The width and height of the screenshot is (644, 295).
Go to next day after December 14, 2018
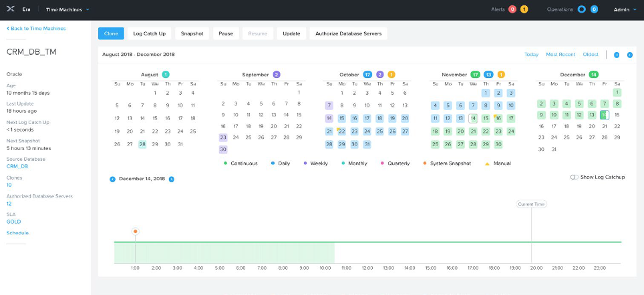click(x=172, y=180)
